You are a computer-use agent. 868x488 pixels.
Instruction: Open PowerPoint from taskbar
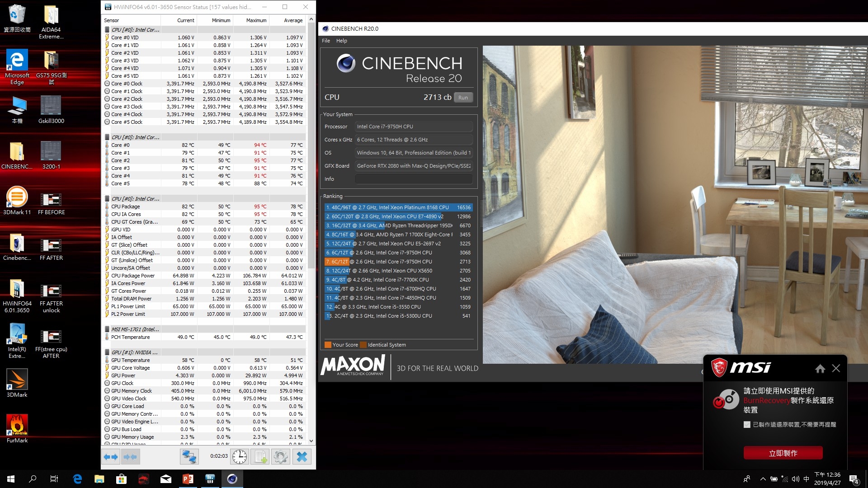[188, 479]
